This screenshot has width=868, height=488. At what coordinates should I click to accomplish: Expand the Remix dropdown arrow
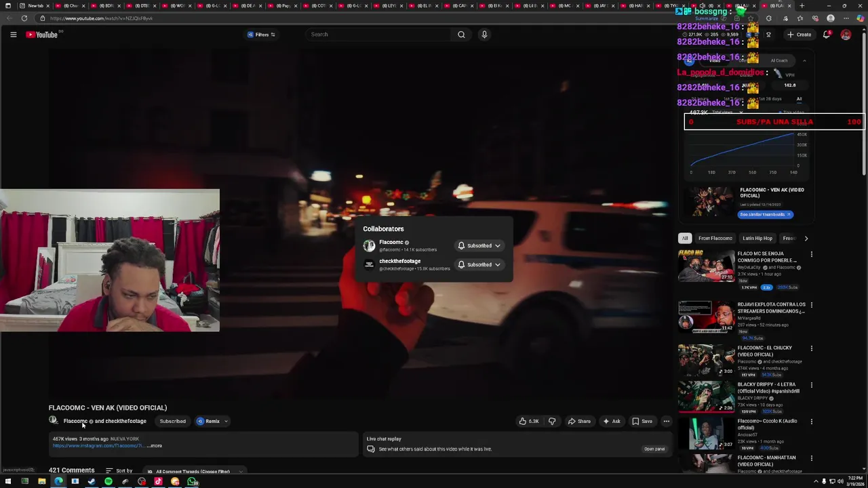pos(226,422)
